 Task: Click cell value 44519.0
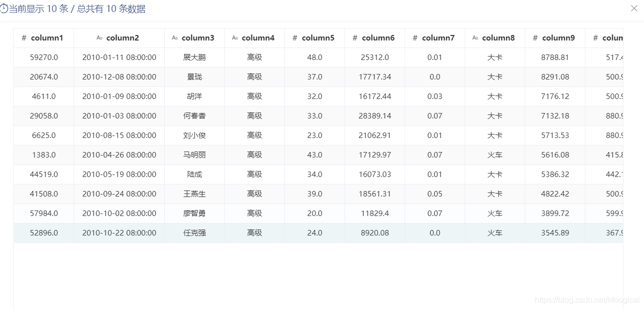(44, 174)
